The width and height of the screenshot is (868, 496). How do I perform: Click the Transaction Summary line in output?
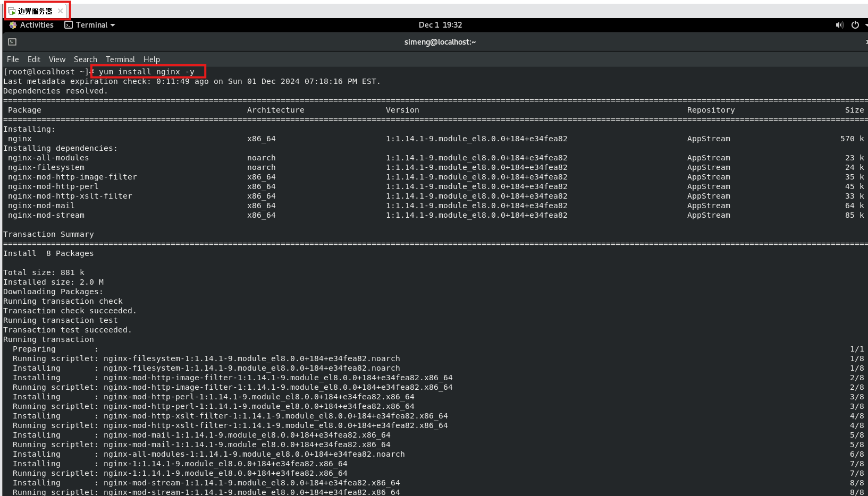(x=48, y=234)
